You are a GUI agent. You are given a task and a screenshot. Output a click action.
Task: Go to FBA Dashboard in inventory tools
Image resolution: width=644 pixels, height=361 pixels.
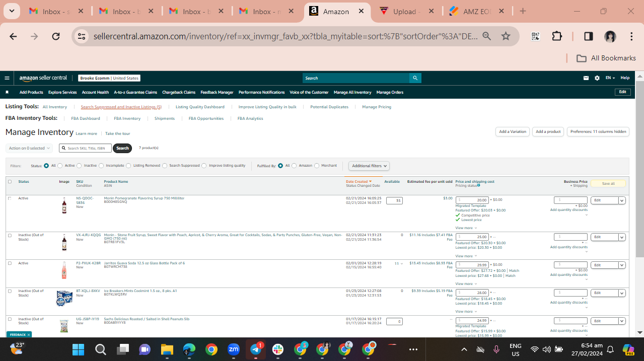tap(86, 118)
